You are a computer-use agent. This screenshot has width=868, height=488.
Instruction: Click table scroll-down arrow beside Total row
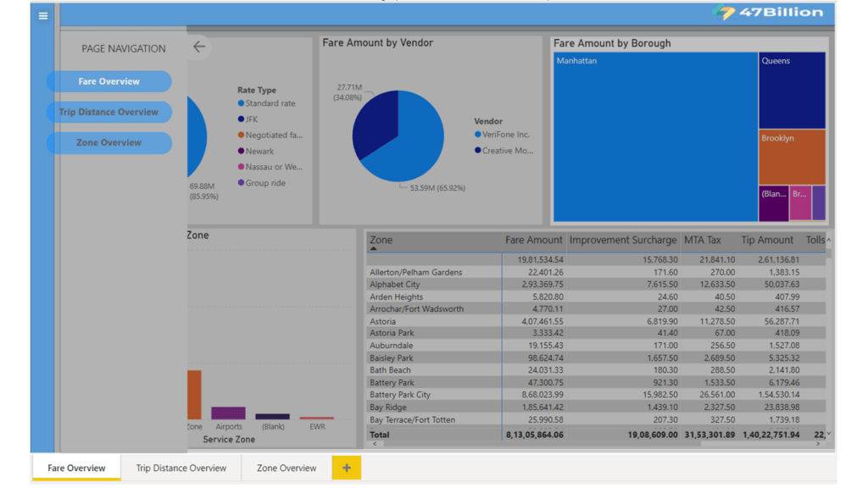829,435
